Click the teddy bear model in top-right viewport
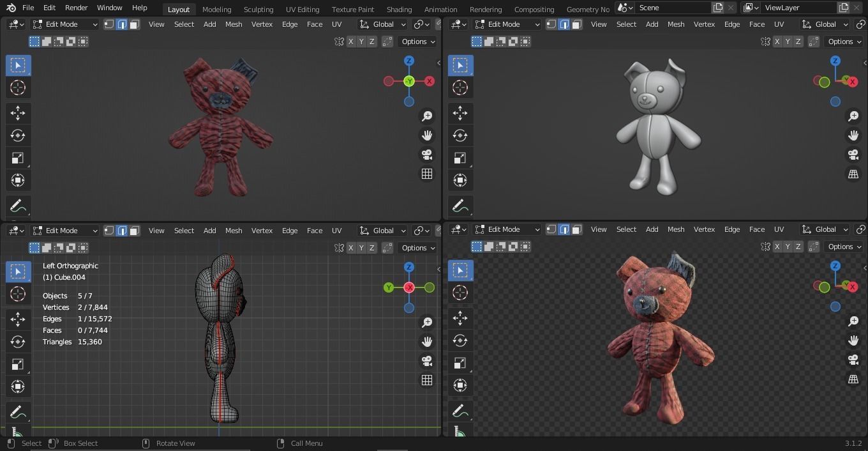Viewport: 868px width, 451px height. [x=657, y=128]
